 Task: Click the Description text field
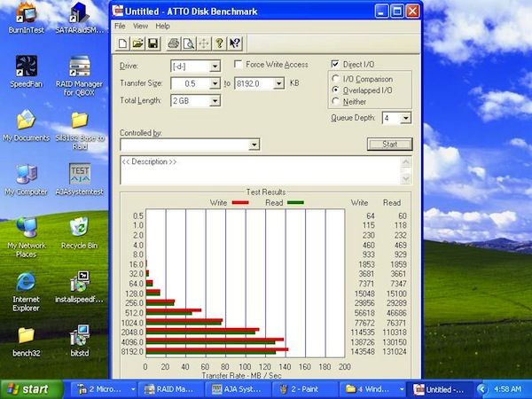point(260,170)
